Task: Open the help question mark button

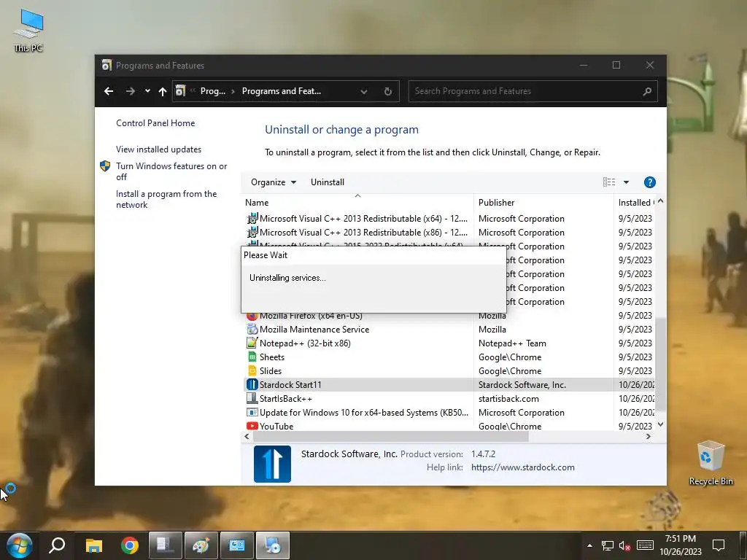Action: pos(649,182)
